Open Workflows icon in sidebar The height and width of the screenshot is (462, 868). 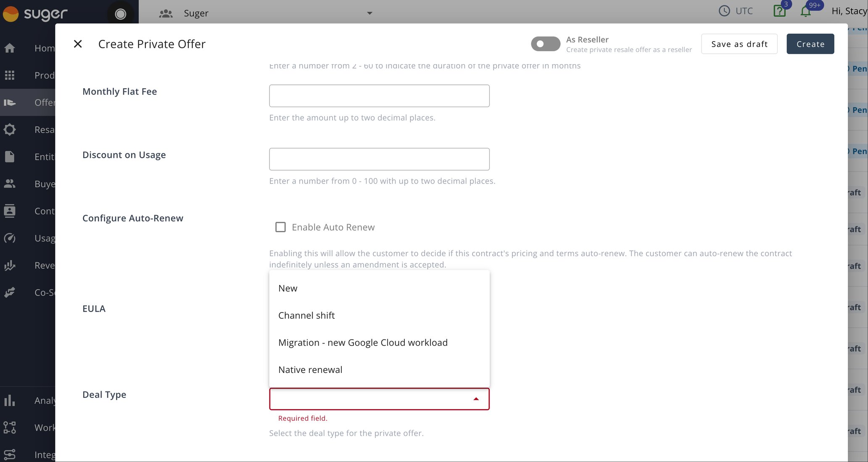10,428
